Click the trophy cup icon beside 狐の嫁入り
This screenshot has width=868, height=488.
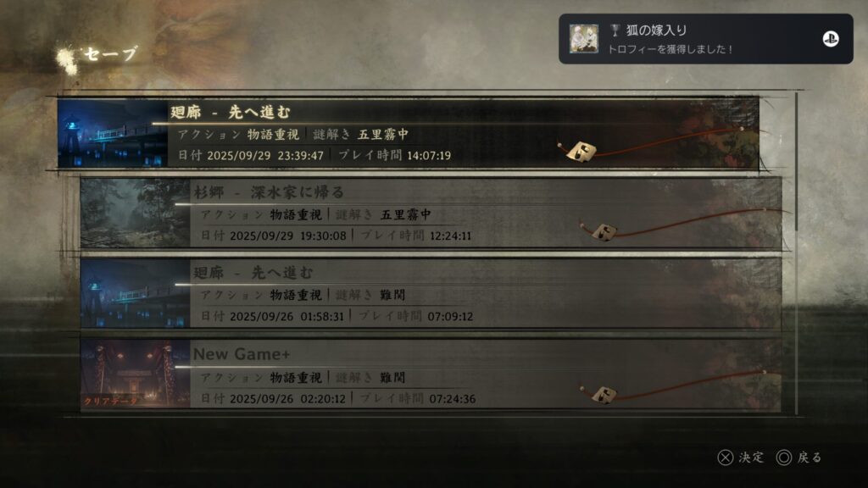pos(615,30)
